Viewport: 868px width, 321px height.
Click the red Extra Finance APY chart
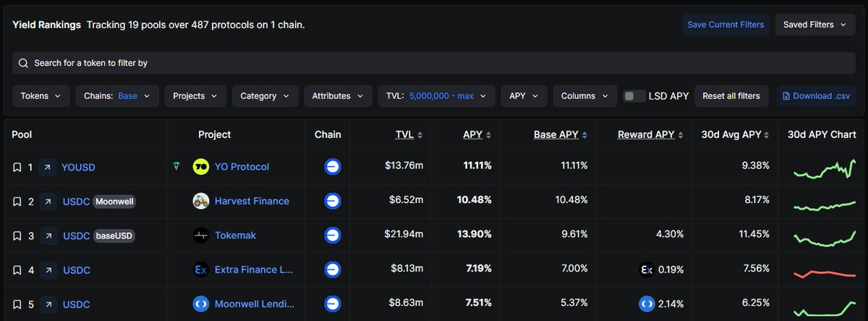pos(825,273)
